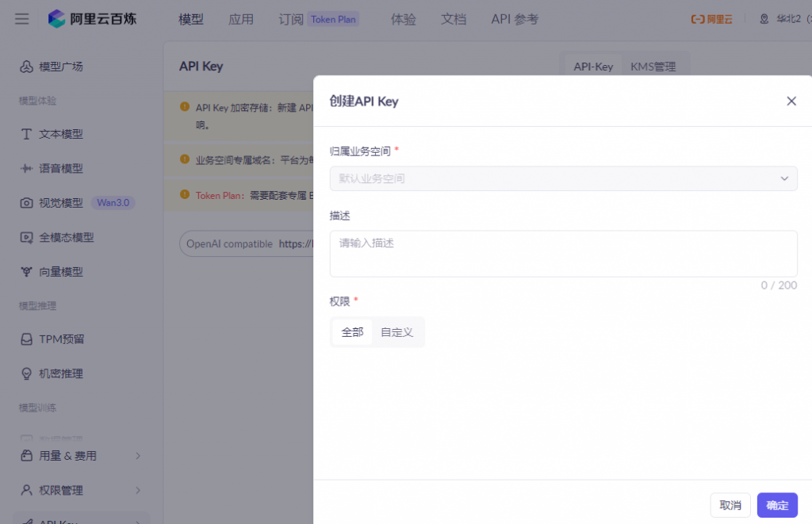Image resolution: width=812 pixels, height=524 pixels.
Task: Switch permission to 自定义
Action: coord(397,332)
